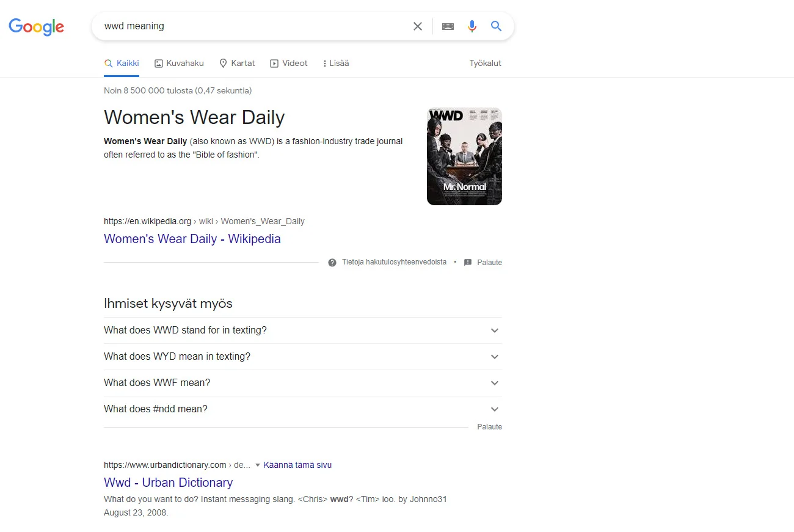Open the on-screen keyboard icon
This screenshot has width=794, height=532.
point(448,26)
